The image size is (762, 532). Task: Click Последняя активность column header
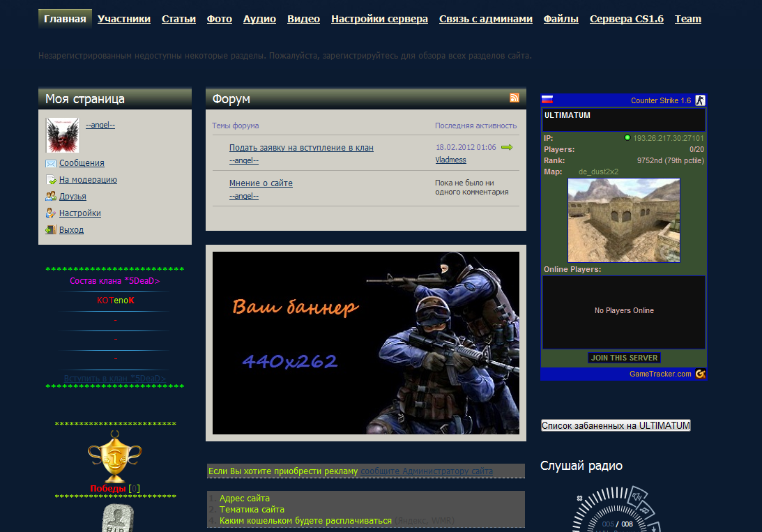click(475, 126)
